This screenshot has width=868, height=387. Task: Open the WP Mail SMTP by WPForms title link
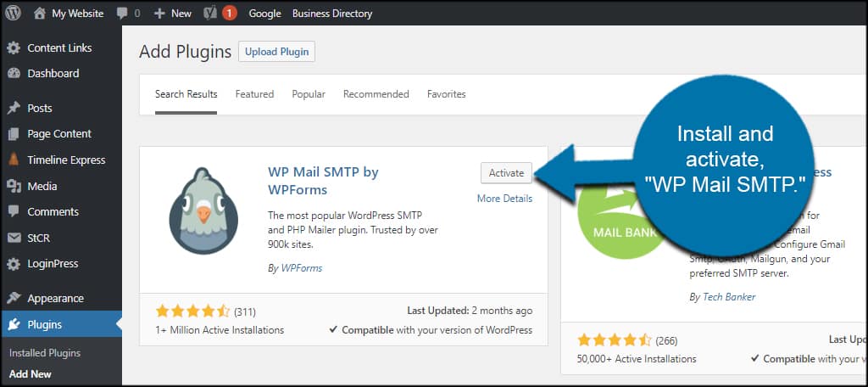(323, 181)
